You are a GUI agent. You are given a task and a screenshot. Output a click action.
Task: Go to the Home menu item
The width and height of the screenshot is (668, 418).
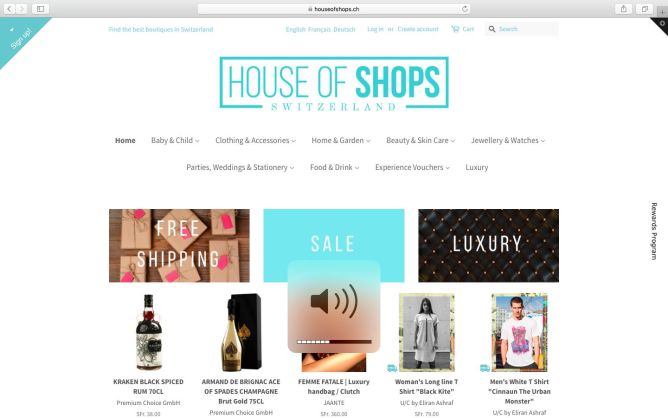[x=125, y=140]
